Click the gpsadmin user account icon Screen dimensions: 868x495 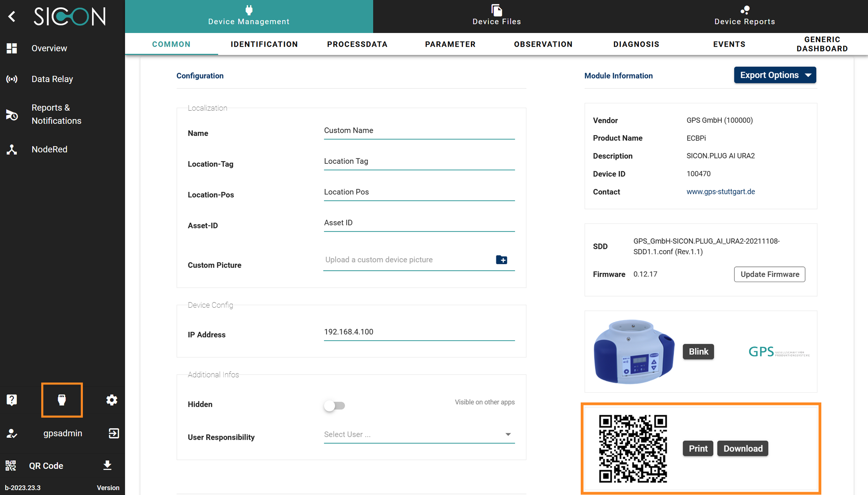(12, 433)
